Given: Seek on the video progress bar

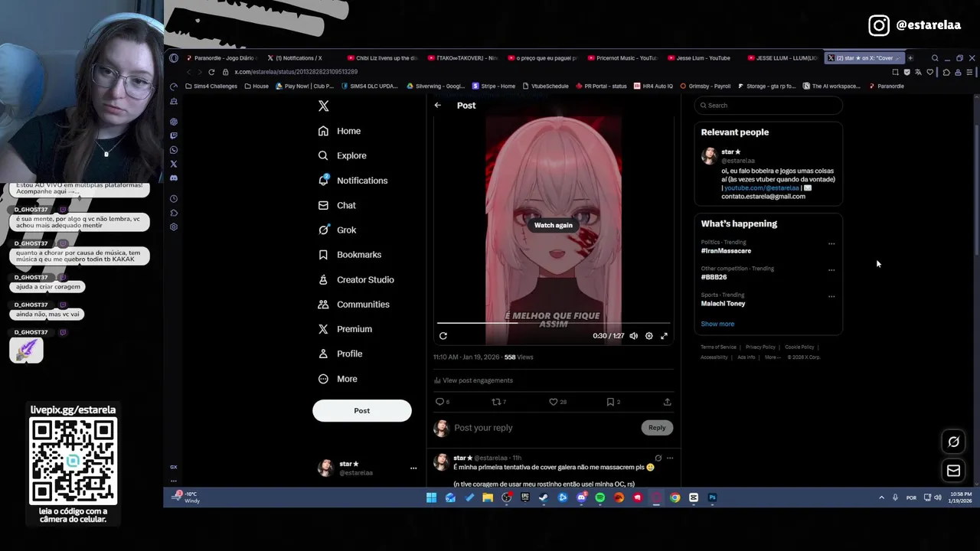Looking at the screenshot, I should (553, 323).
